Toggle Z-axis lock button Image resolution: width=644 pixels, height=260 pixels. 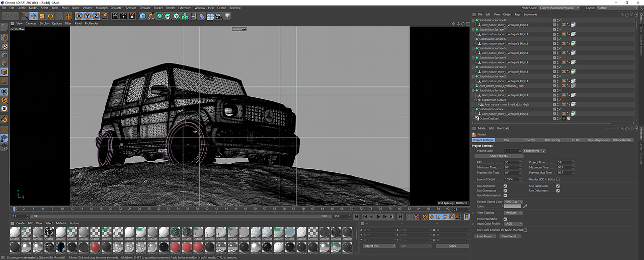tap(96, 16)
